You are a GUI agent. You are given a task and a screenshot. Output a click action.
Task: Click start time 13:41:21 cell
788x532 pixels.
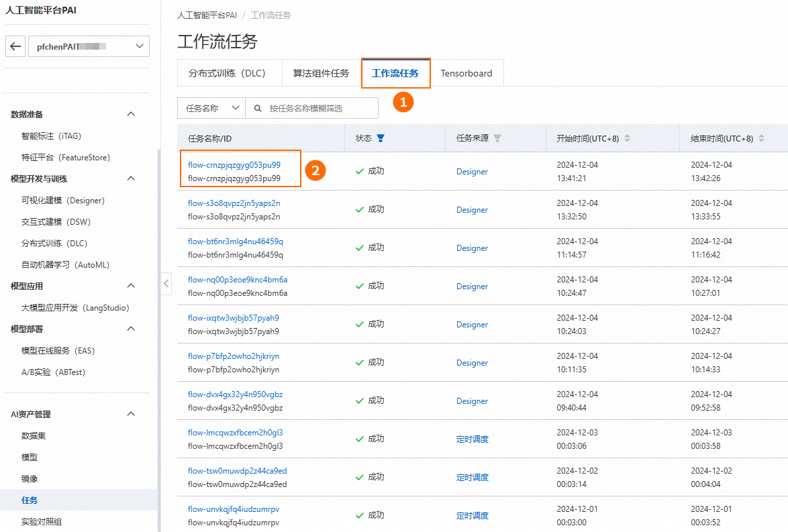point(571,178)
